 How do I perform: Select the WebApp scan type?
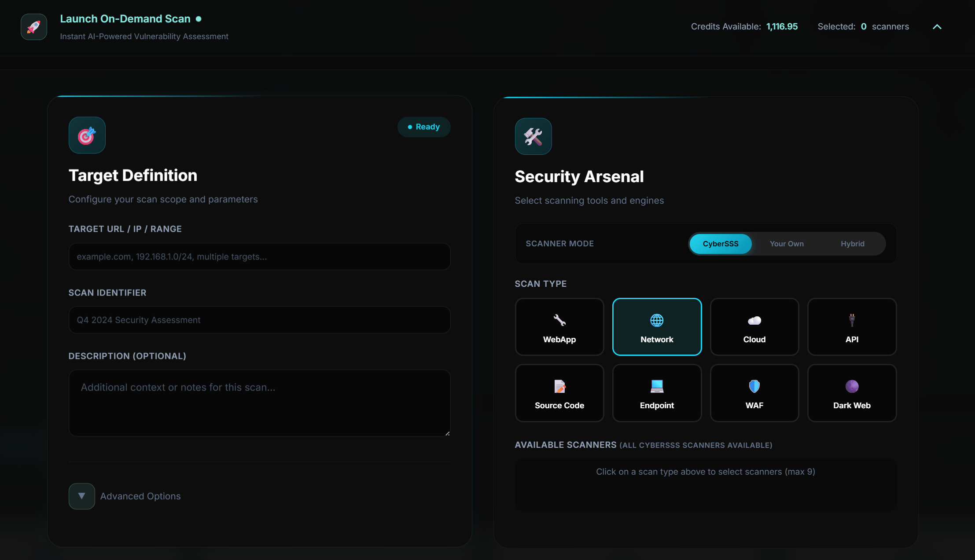point(559,327)
